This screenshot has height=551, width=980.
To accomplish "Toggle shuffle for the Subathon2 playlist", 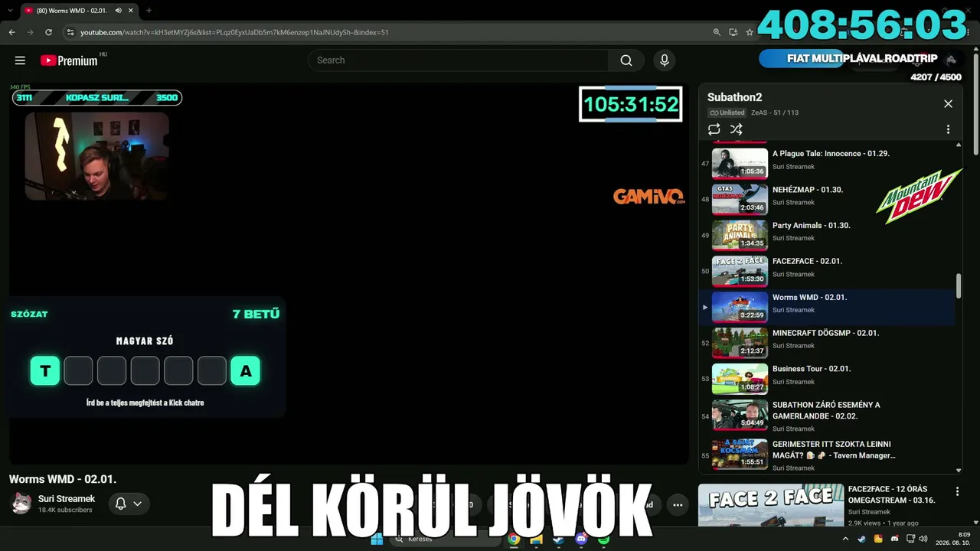I will coord(736,129).
